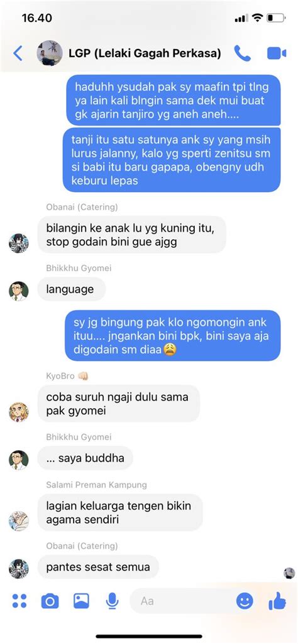Select the '... saya buddha' message bubble
This screenshot has width=298, height=644.
point(86,458)
